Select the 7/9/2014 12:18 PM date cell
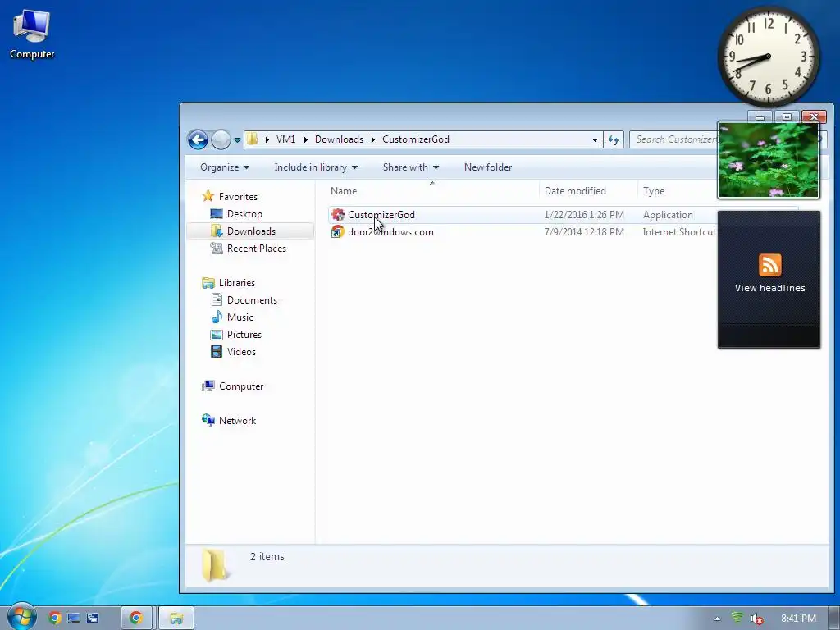840x630 pixels. (584, 232)
